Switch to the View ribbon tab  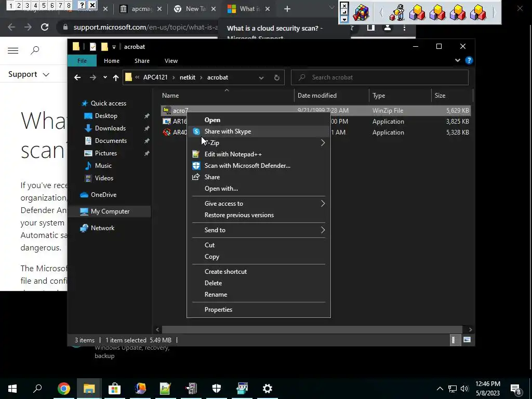point(171,61)
